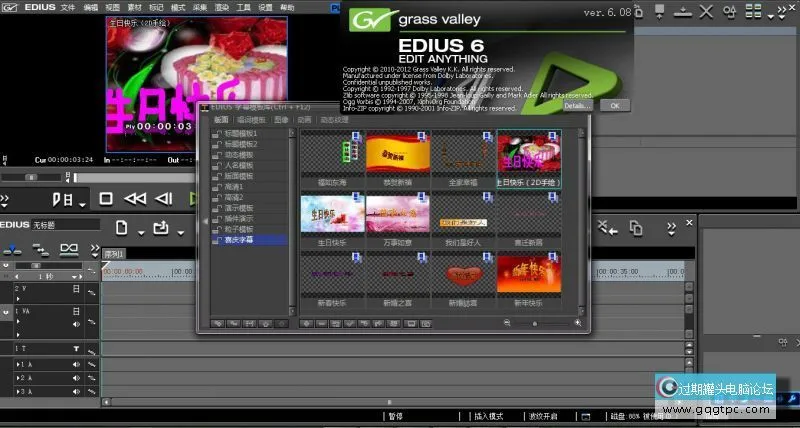Click OK in the EDIUS about dialog
Viewport: 800px width, 428px height.
pyautogui.click(x=614, y=104)
